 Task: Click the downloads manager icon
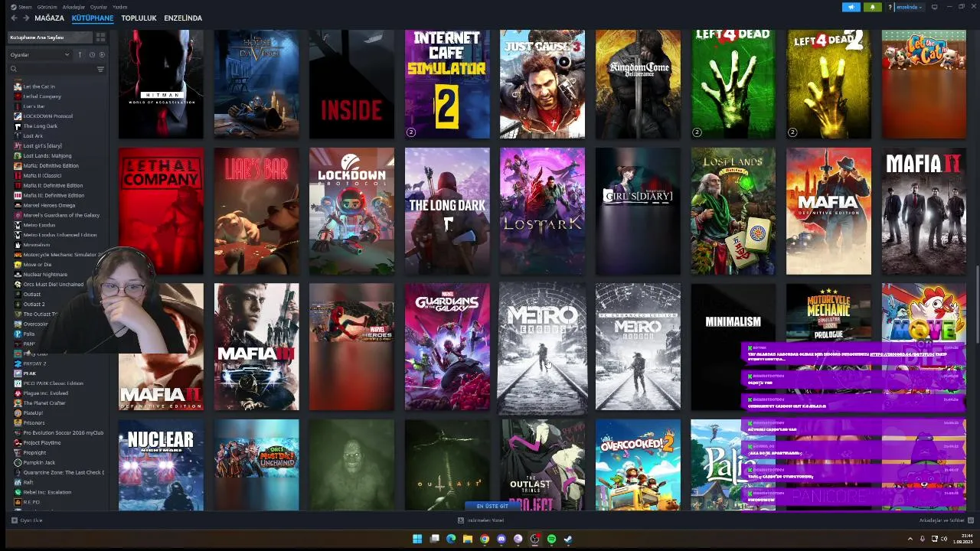click(x=460, y=520)
